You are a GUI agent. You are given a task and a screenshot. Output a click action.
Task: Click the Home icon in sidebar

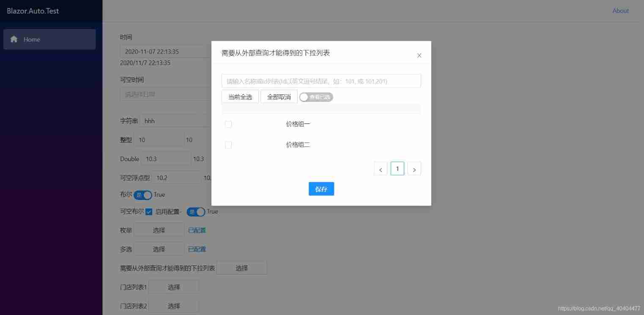tap(14, 39)
